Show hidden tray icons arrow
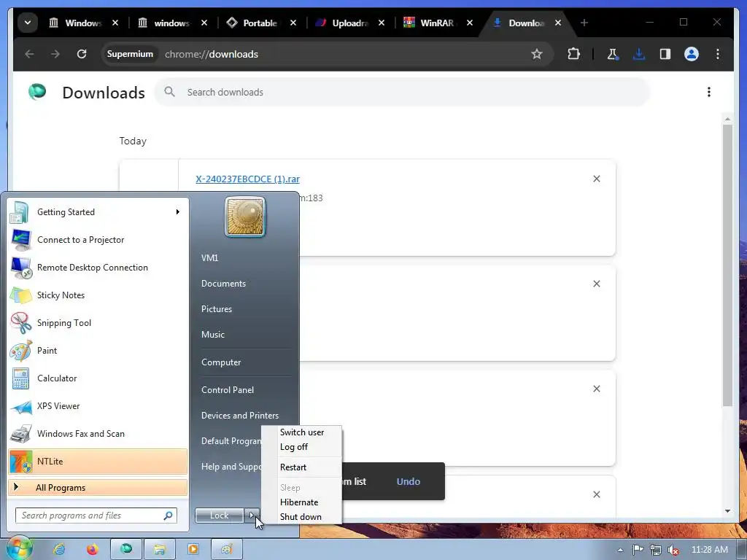 (620, 550)
